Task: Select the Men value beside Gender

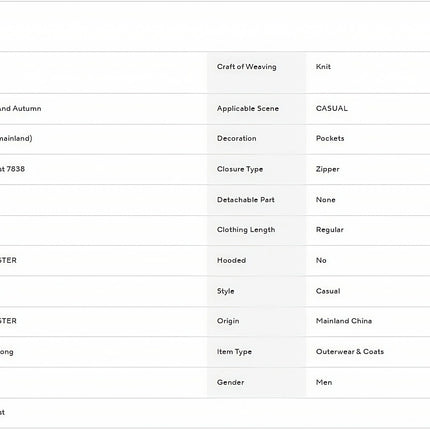Action: click(324, 382)
